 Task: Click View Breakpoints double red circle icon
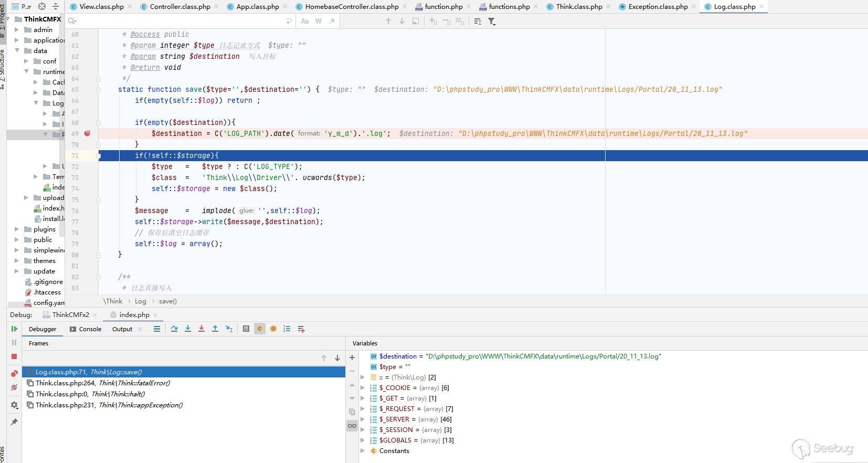pos(14,373)
